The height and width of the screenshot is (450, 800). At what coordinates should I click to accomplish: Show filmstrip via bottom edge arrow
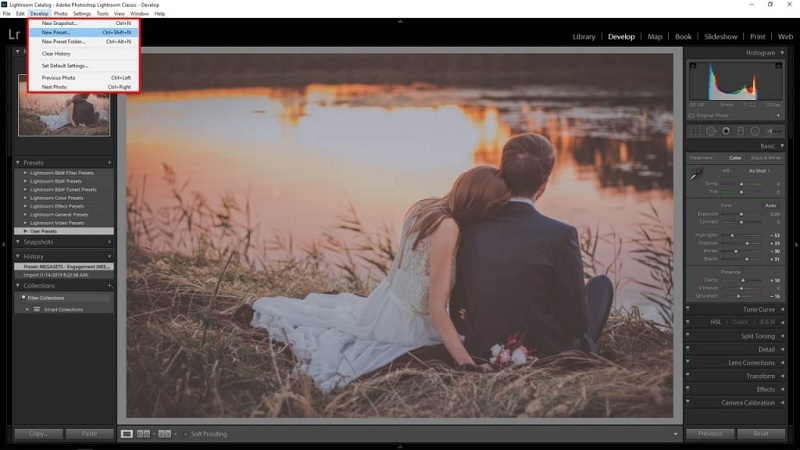(x=400, y=447)
